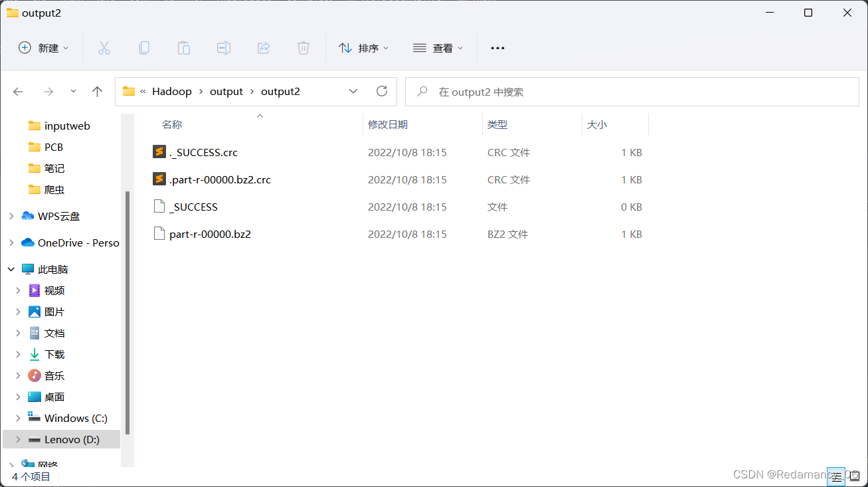Click the Hadoop breadcrumb segment
Viewport: 868px width, 487px height.
(x=172, y=92)
